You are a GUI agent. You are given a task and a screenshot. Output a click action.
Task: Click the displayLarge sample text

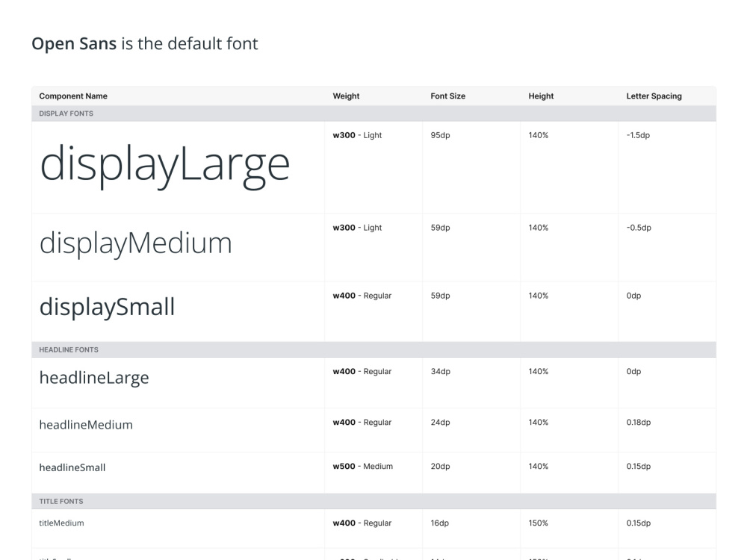point(165,165)
